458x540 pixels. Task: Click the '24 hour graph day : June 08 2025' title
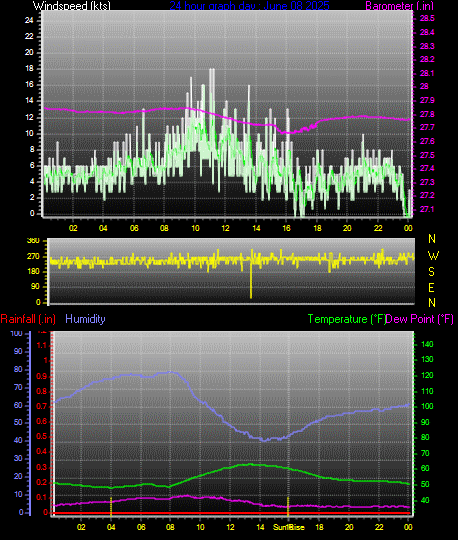[249, 6]
